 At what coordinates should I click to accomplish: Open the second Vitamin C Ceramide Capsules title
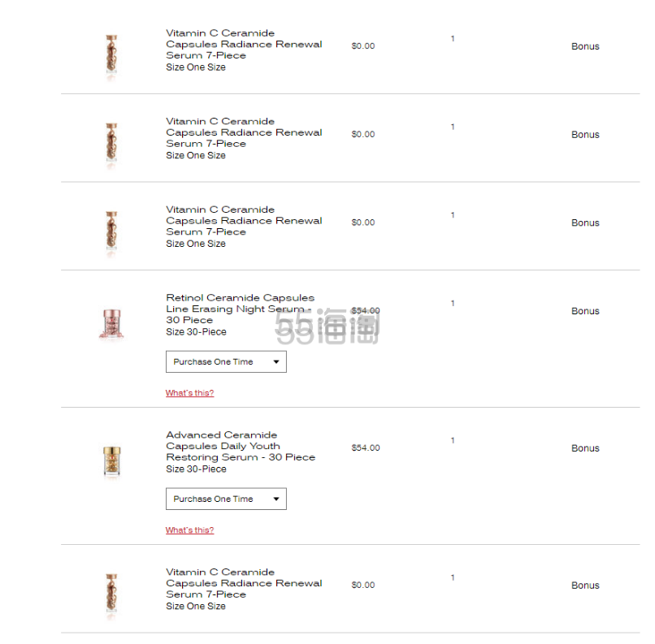point(244,132)
